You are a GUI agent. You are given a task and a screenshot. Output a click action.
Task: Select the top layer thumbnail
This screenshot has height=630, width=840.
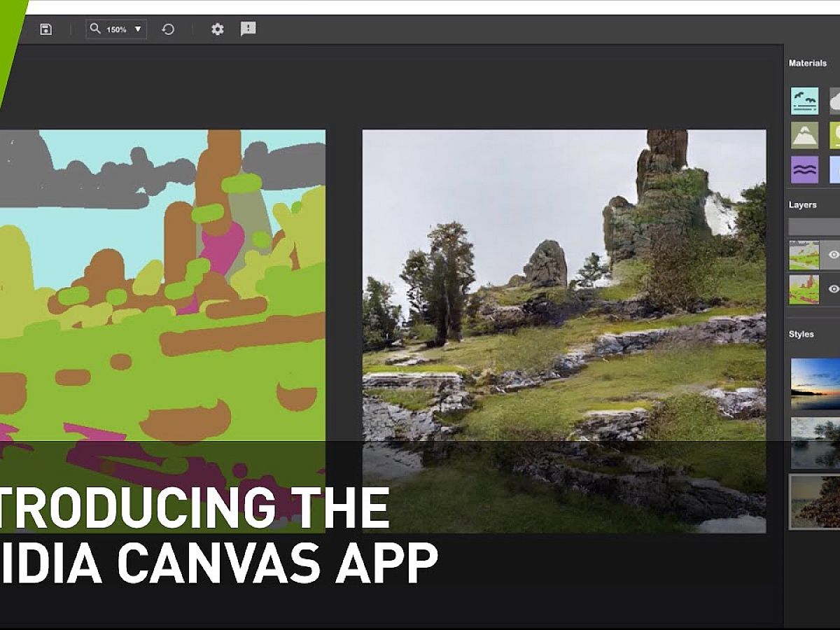pyautogui.click(x=804, y=255)
